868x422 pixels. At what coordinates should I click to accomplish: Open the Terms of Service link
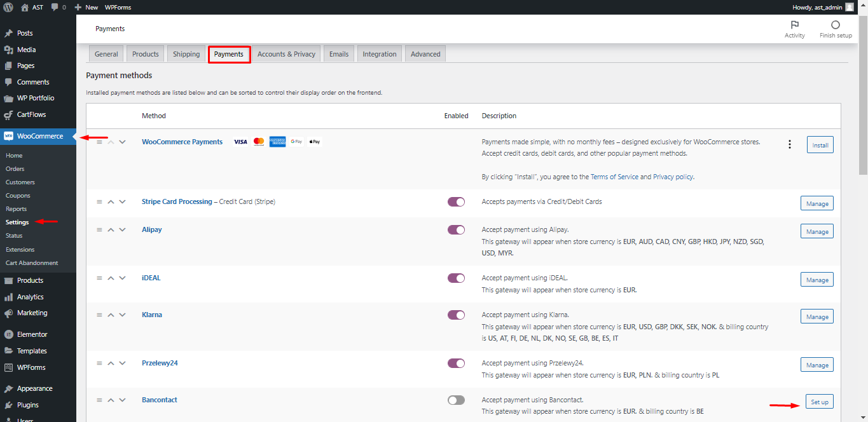pyautogui.click(x=614, y=177)
